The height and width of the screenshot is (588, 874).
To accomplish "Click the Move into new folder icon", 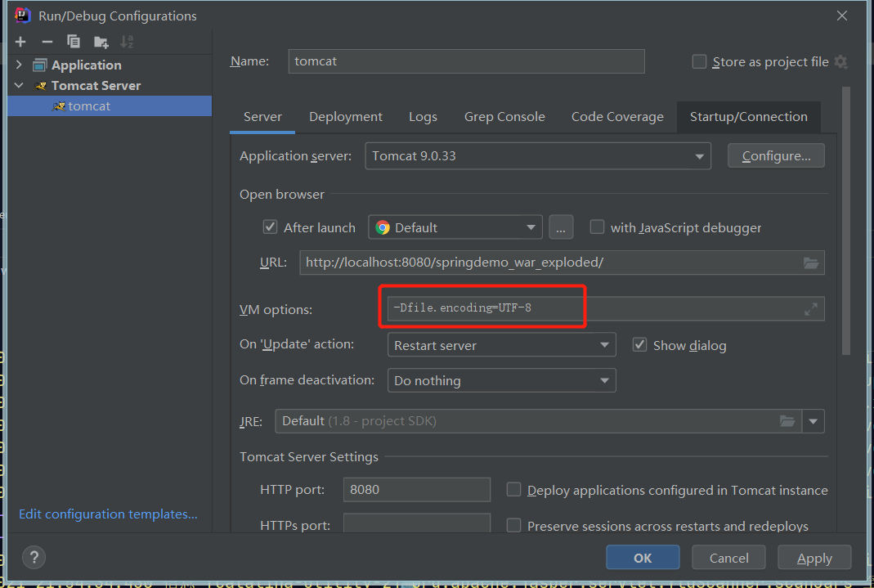I will (101, 42).
